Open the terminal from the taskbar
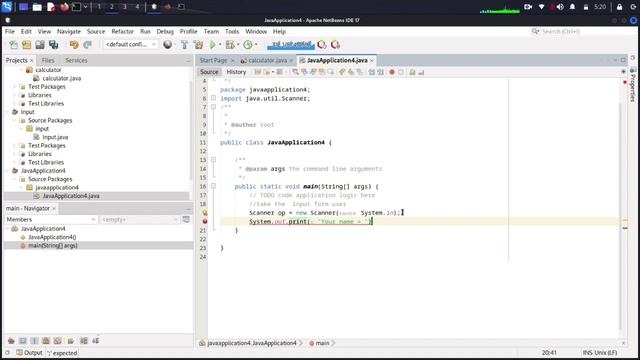640x360 pixels. (x=76, y=7)
